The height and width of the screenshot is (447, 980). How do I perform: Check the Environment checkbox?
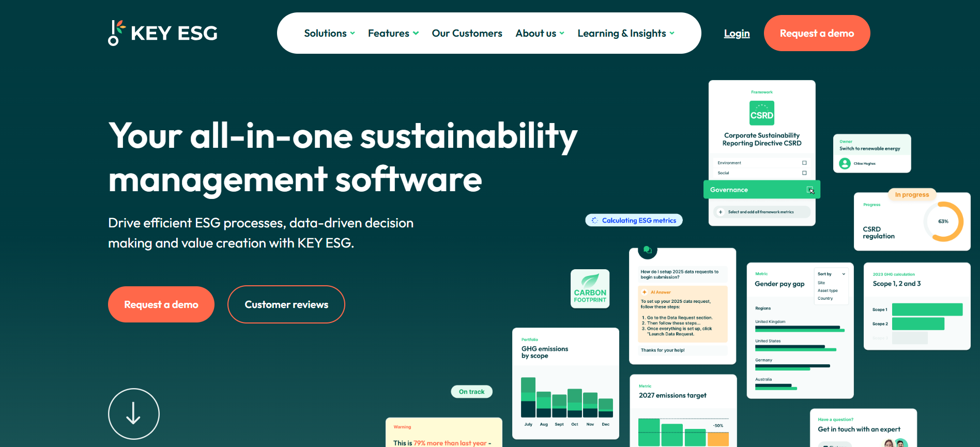[804, 163]
